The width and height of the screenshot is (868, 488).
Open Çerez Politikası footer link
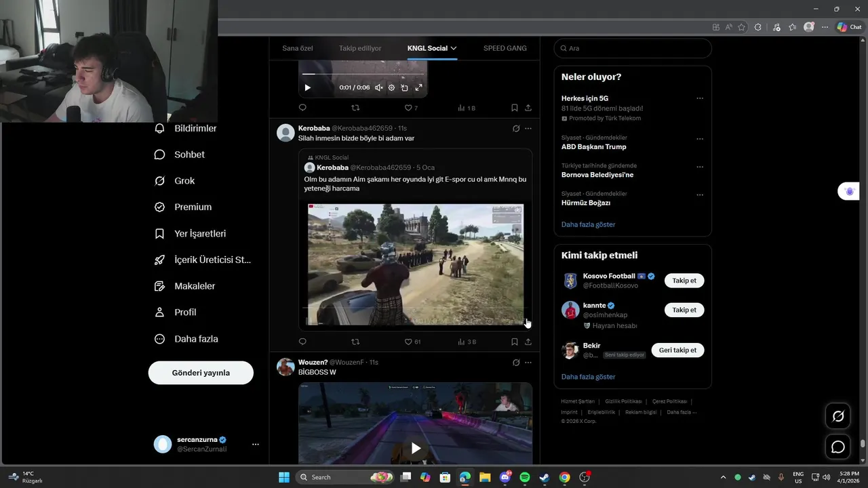coord(669,401)
